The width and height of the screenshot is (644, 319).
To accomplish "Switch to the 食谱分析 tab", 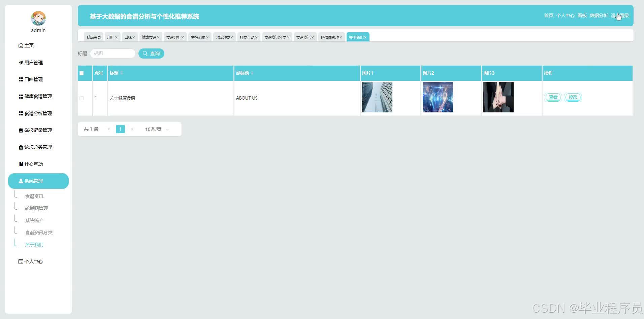I will pos(173,37).
